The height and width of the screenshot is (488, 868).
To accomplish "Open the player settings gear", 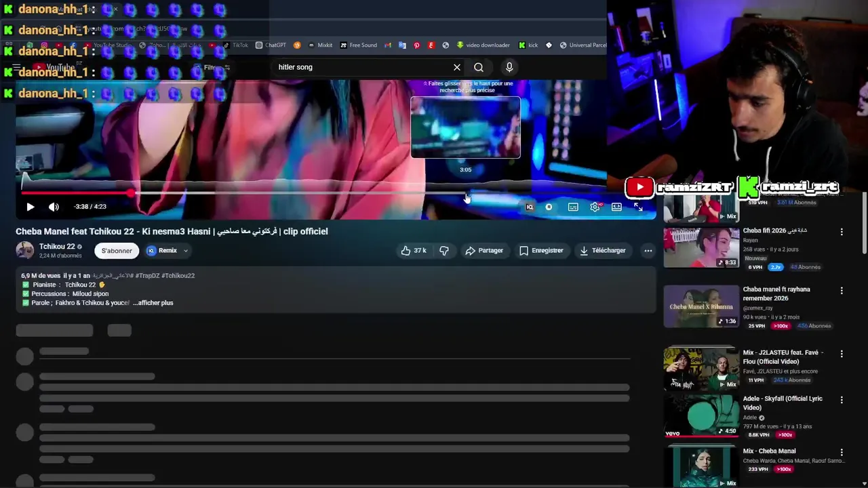I will tap(595, 207).
